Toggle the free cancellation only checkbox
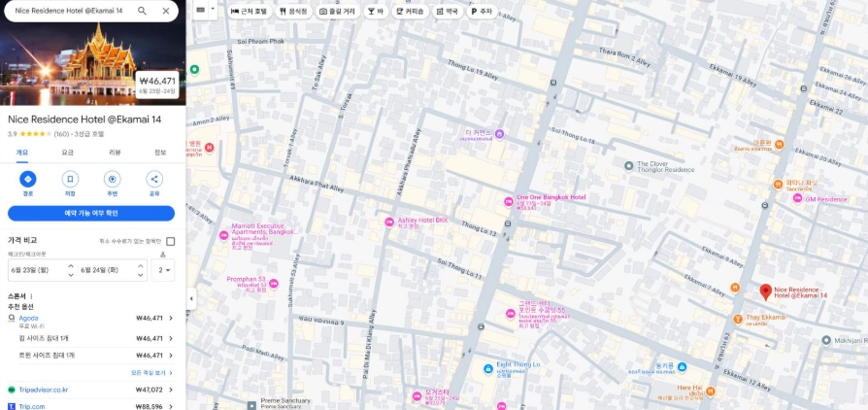Screen dimensions: 868x410 tap(171, 241)
